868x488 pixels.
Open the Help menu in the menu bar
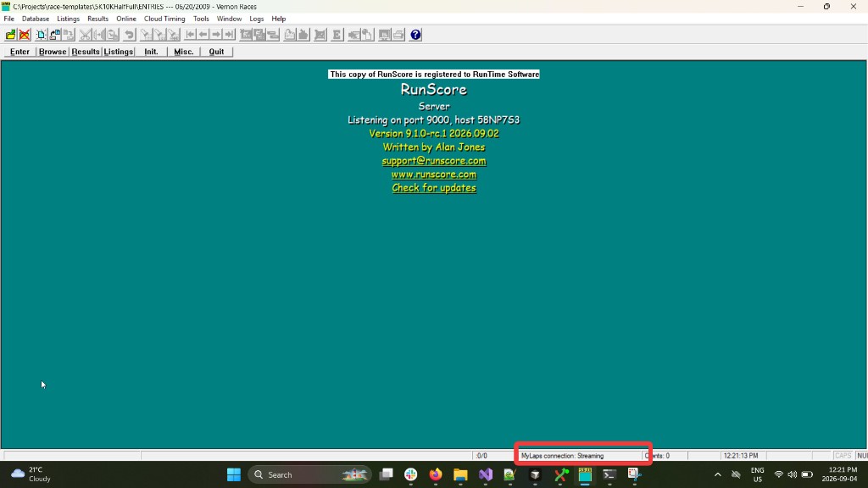tap(278, 19)
